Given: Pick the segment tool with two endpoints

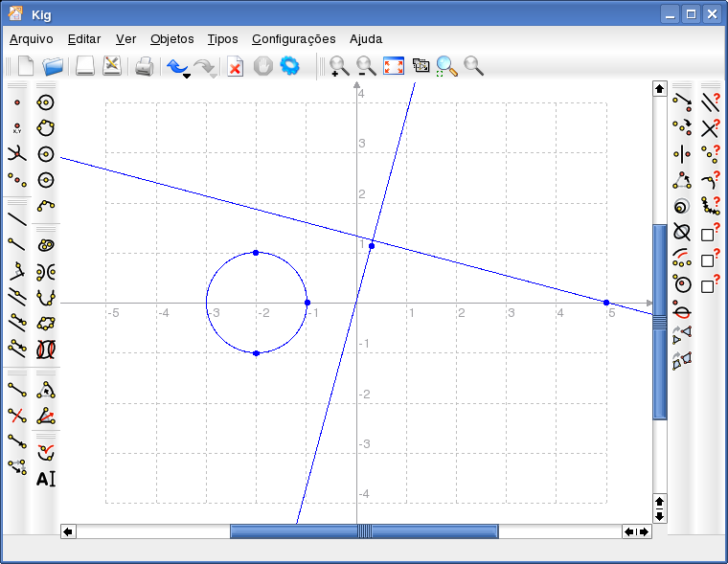Looking at the screenshot, I should click(x=17, y=390).
